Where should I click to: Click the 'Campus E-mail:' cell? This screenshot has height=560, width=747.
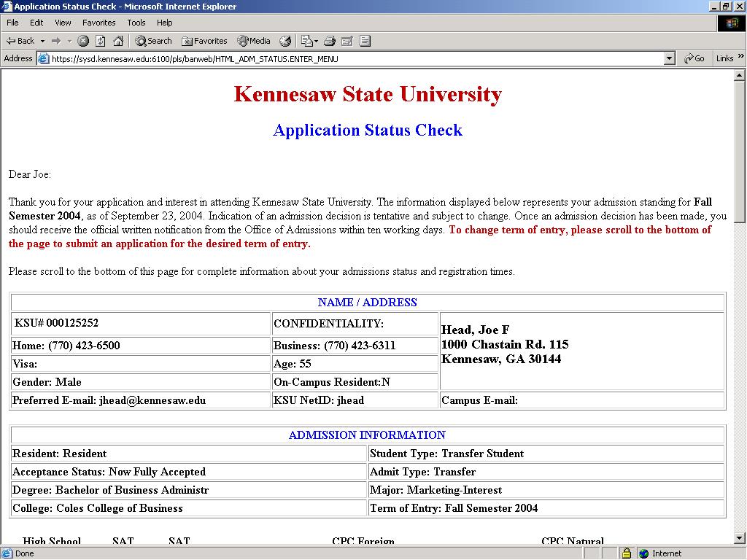pyautogui.click(x=581, y=400)
